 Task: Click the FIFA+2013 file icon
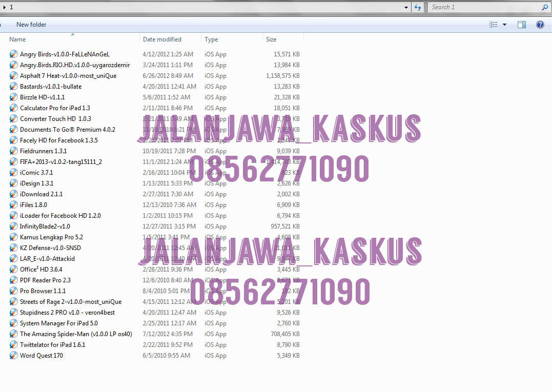pos(13,162)
